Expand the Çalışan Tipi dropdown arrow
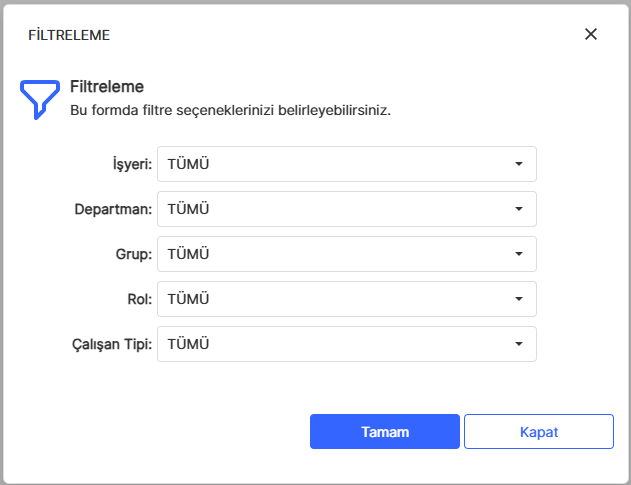The width and height of the screenshot is (631, 485). [x=519, y=344]
